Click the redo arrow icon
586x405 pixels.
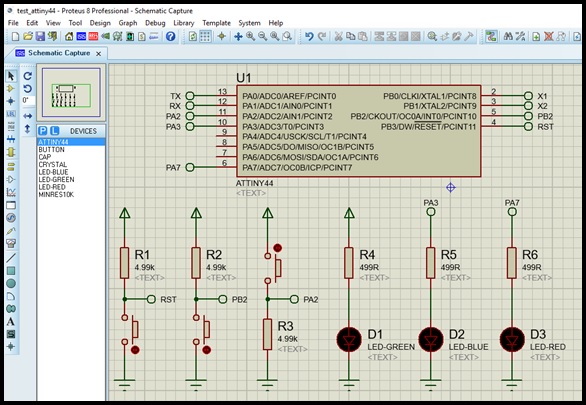[x=322, y=36]
